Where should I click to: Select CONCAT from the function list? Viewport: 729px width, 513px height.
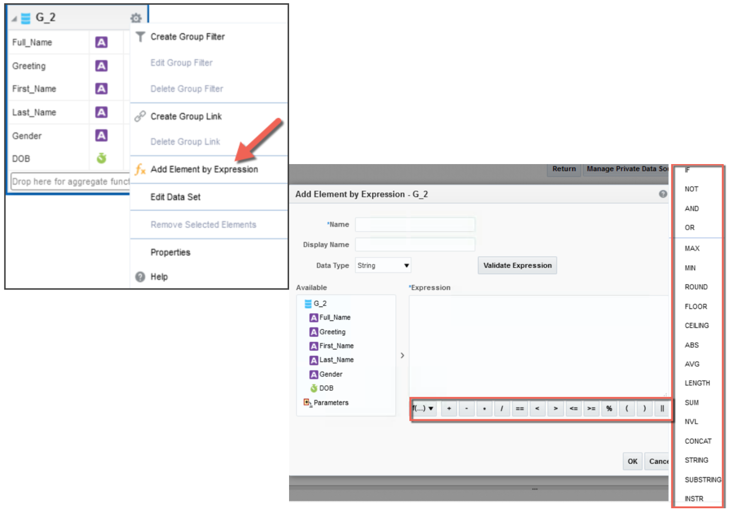pos(698,441)
